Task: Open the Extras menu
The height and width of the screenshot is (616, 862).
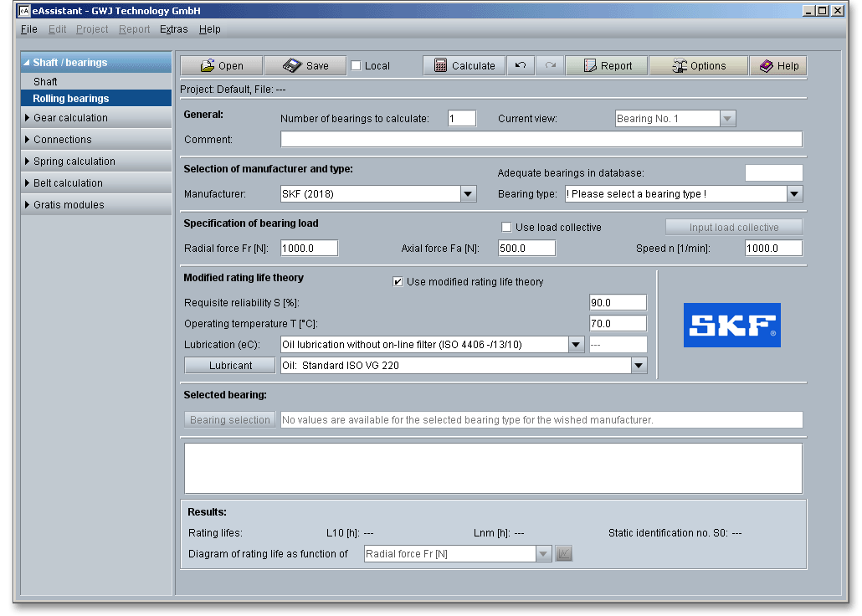Action: [173, 29]
